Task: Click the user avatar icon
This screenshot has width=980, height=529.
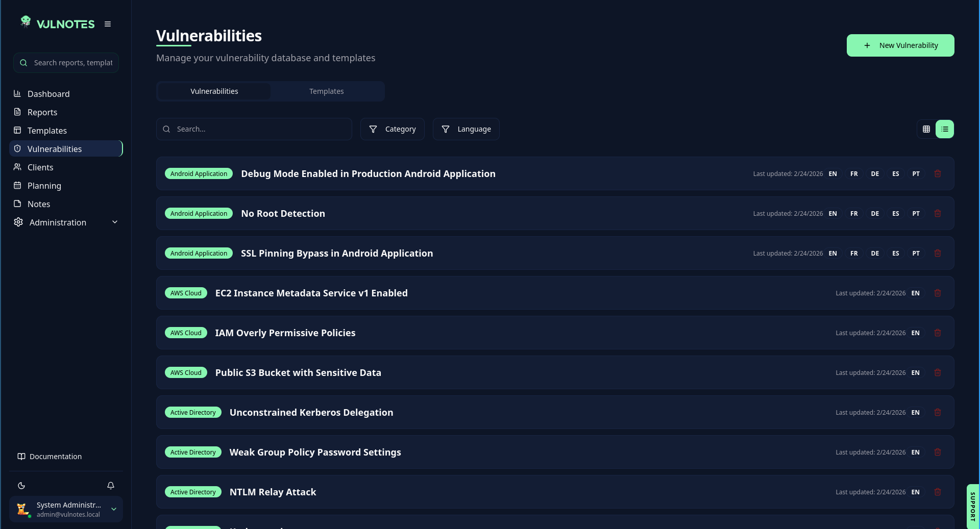Action: 22,509
